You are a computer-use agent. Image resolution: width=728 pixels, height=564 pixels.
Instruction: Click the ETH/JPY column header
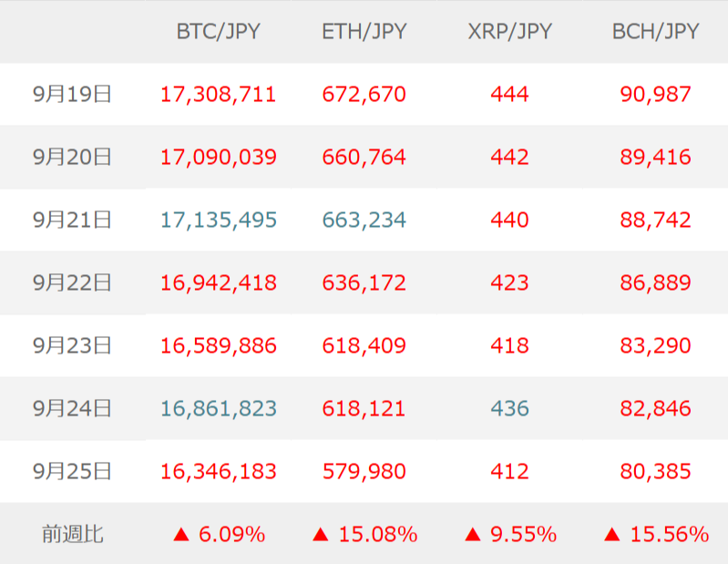[364, 32]
